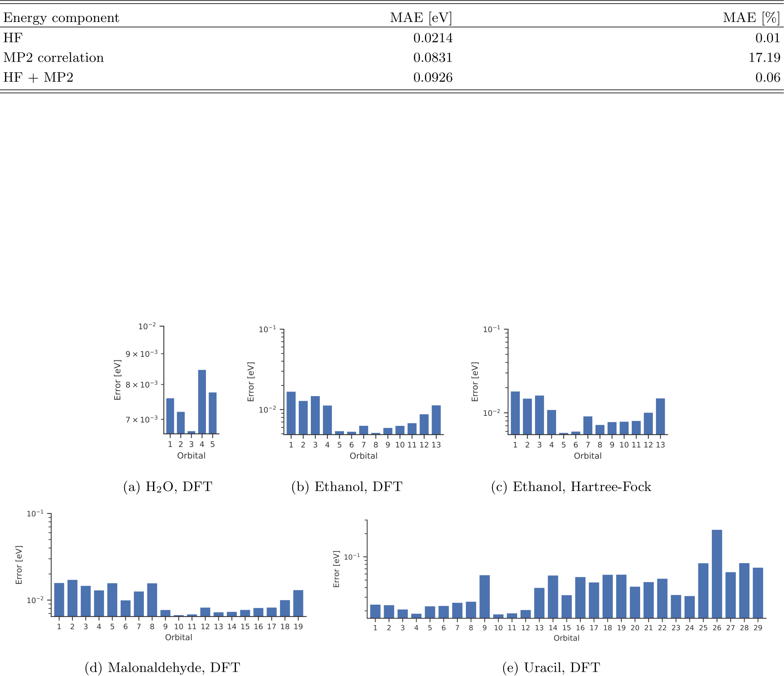Screen dimensions: 784x676
Task: Click the '(a) H2O, DFT' caption
Action: coord(168,487)
